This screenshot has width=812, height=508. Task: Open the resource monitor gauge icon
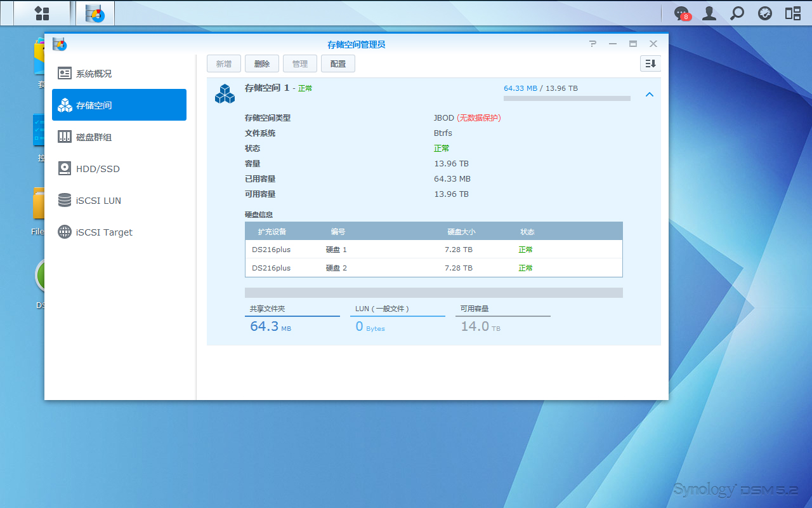[x=765, y=13]
